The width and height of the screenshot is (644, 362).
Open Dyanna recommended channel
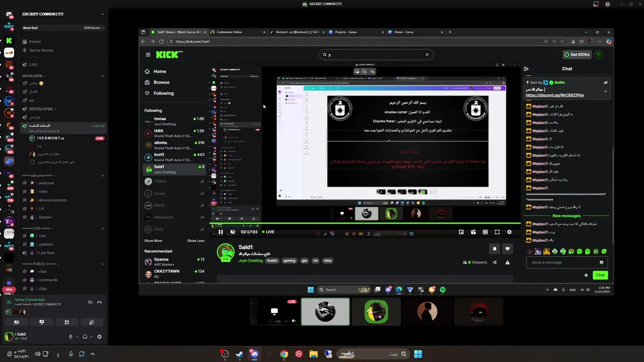[174, 262]
